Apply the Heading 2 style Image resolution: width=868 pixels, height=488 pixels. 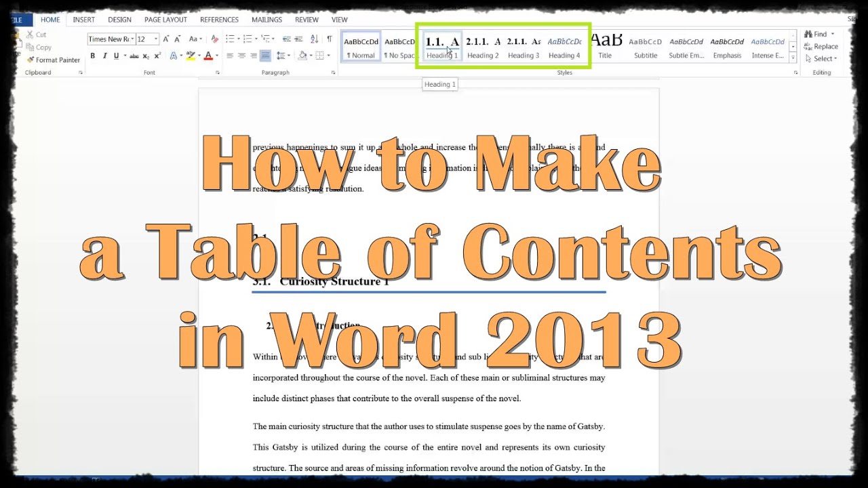[x=483, y=47]
